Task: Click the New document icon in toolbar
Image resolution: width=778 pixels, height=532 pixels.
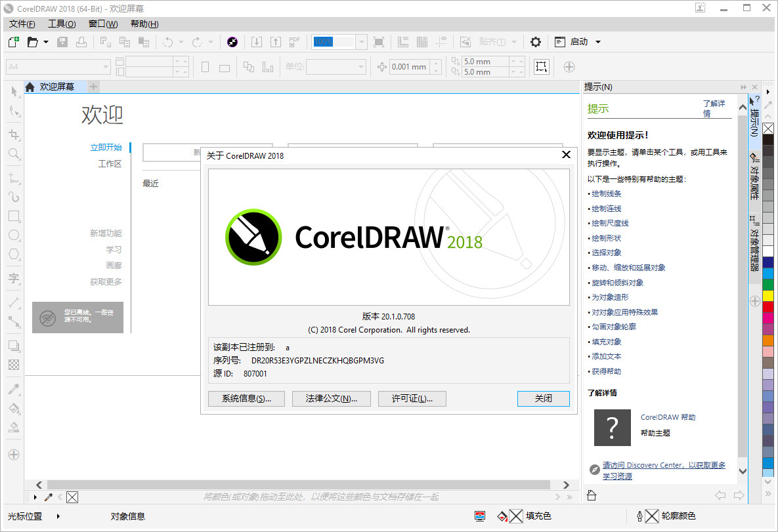Action: tap(13, 42)
